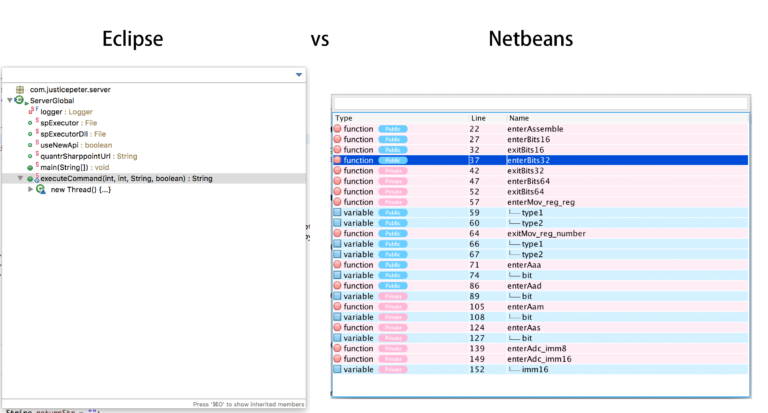The image size is (768, 413).
Task: Click the com.justicepeter.server package icon
Action: tap(20, 90)
